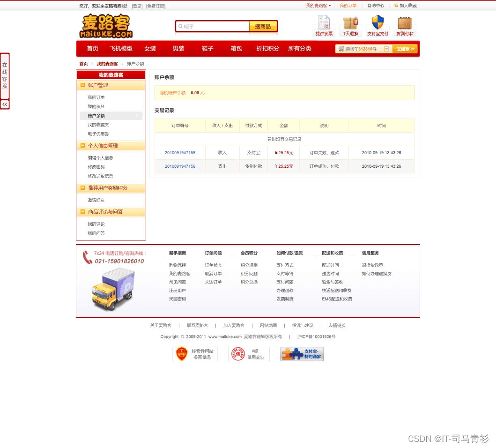This screenshot has width=496, height=448.
Task: Click the shopping cart icon in navbar
Action: pos(341,49)
